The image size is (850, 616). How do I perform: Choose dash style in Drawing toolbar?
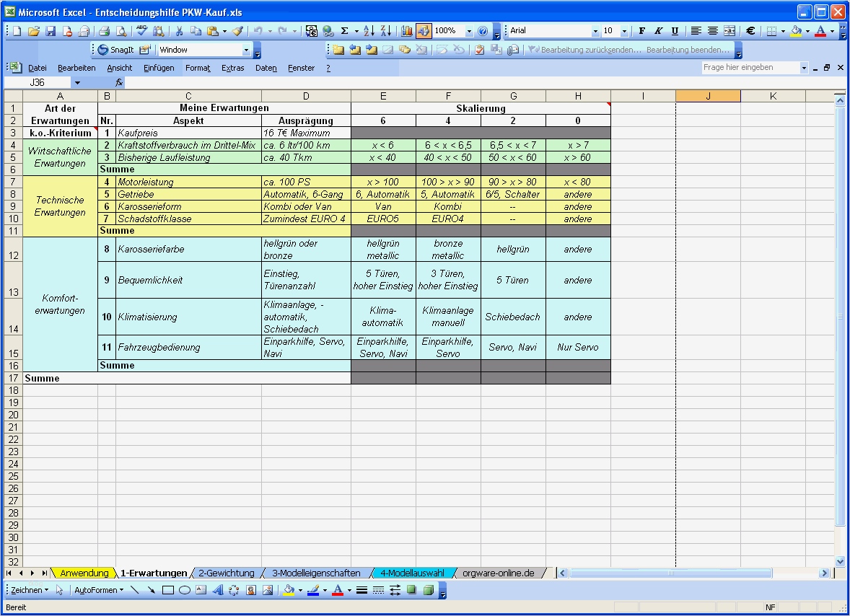[x=378, y=590]
